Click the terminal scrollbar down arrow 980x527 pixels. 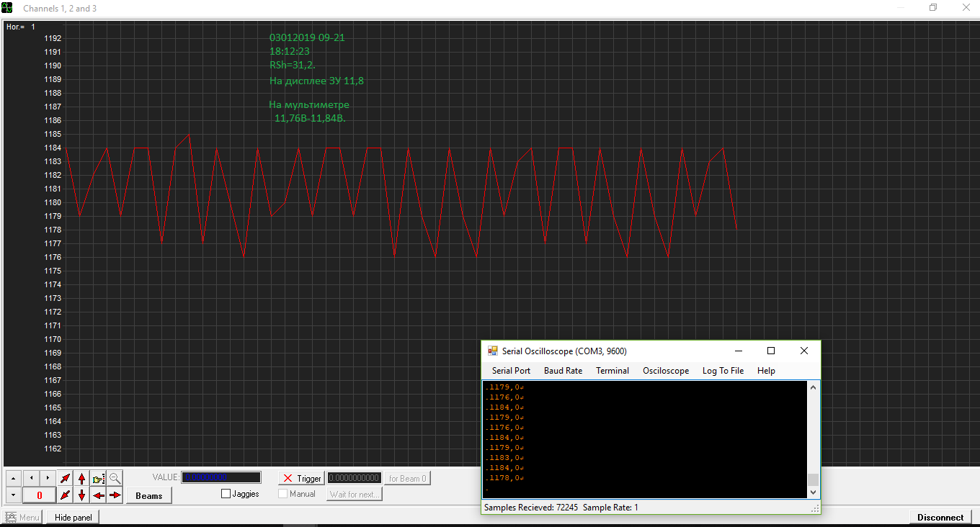coord(814,492)
